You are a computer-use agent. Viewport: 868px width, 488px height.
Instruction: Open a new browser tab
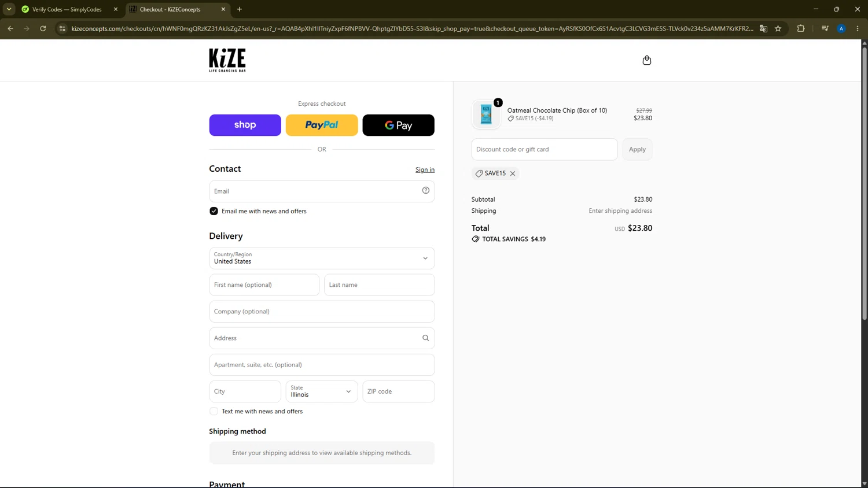(x=240, y=9)
